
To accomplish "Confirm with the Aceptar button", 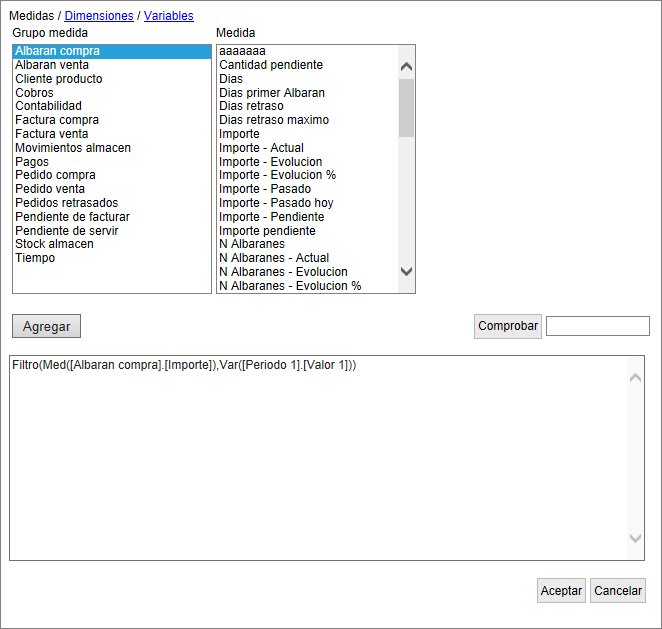I will (561, 590).
